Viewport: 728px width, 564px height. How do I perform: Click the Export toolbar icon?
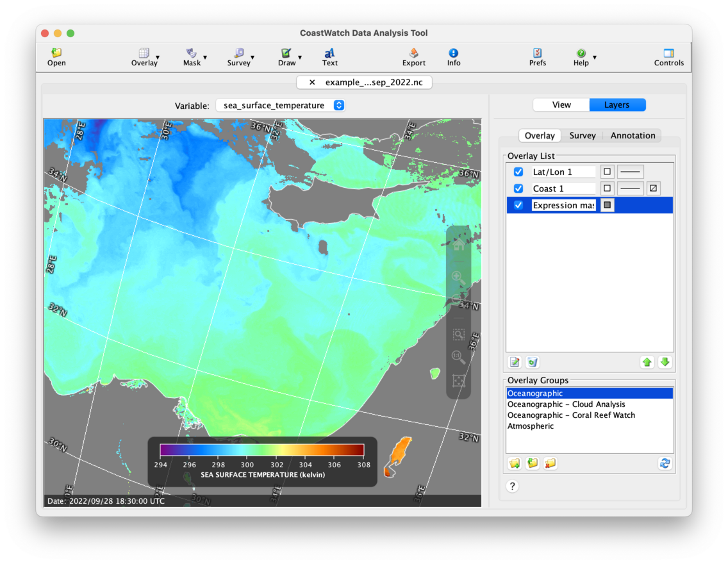tap(413, 54)
